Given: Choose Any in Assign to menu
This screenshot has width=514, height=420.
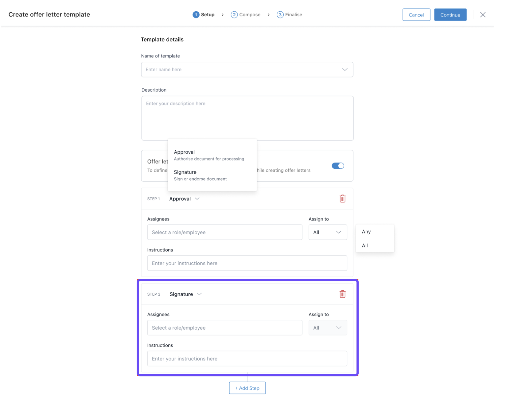Looking at the screenshot, I should [x=366, y=232].
